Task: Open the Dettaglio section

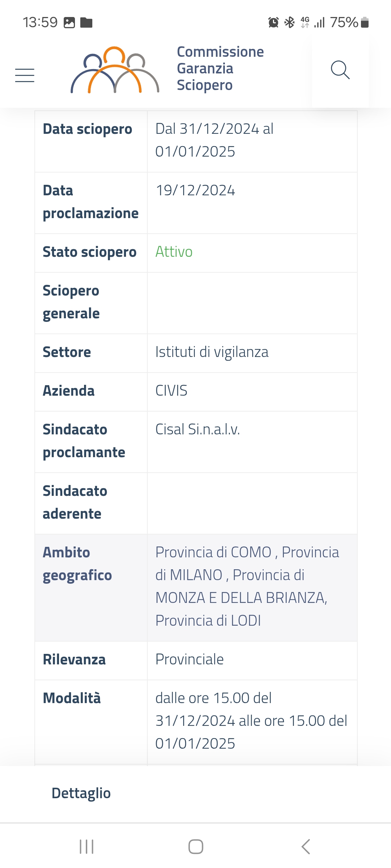Action: [x=81, y=793]
